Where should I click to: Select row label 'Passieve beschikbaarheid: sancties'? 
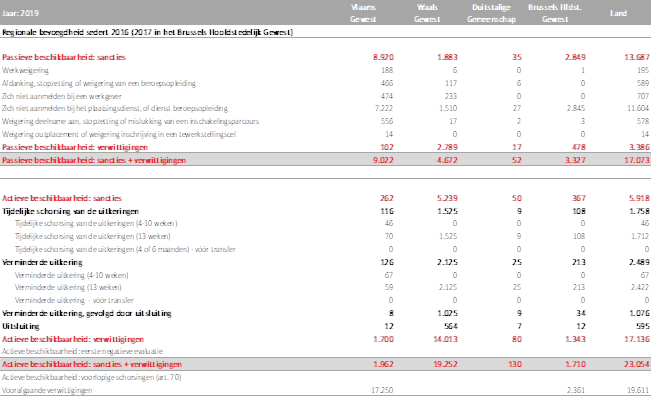[64, 57]
